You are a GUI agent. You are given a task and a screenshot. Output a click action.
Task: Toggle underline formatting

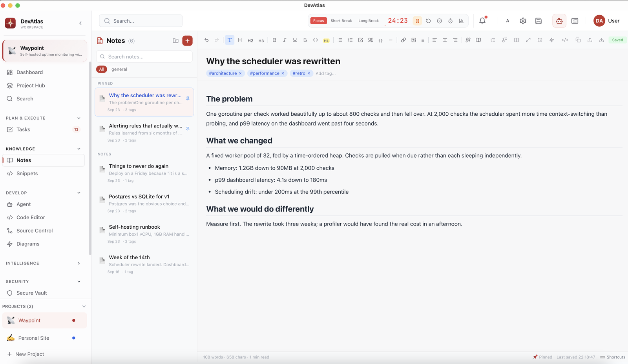(295, 40)
